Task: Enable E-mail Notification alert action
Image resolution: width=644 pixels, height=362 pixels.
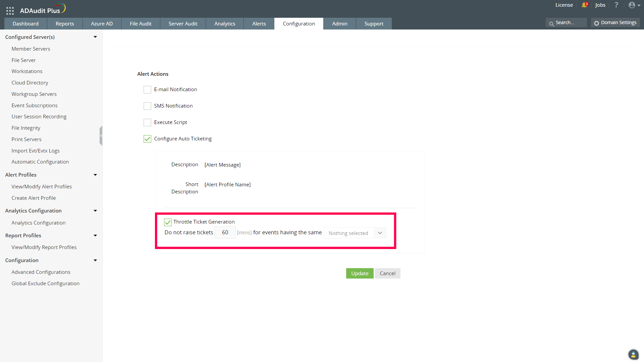Action: tap(148, 89)
